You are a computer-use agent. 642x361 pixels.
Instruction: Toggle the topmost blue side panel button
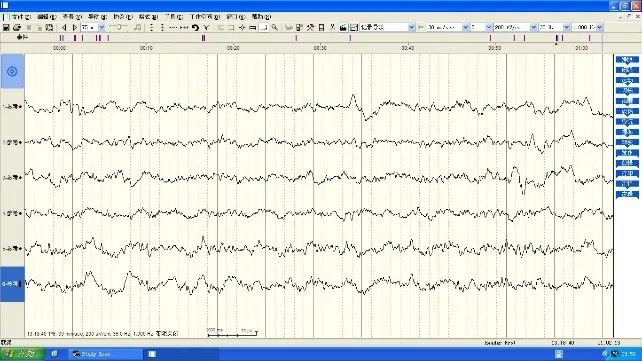pos(627,59)
